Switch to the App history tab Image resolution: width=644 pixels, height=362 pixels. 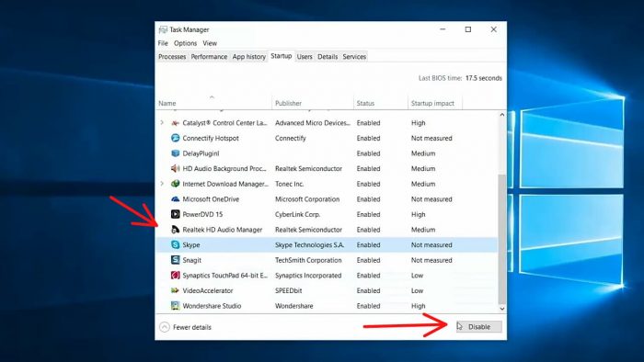point(249,57)
